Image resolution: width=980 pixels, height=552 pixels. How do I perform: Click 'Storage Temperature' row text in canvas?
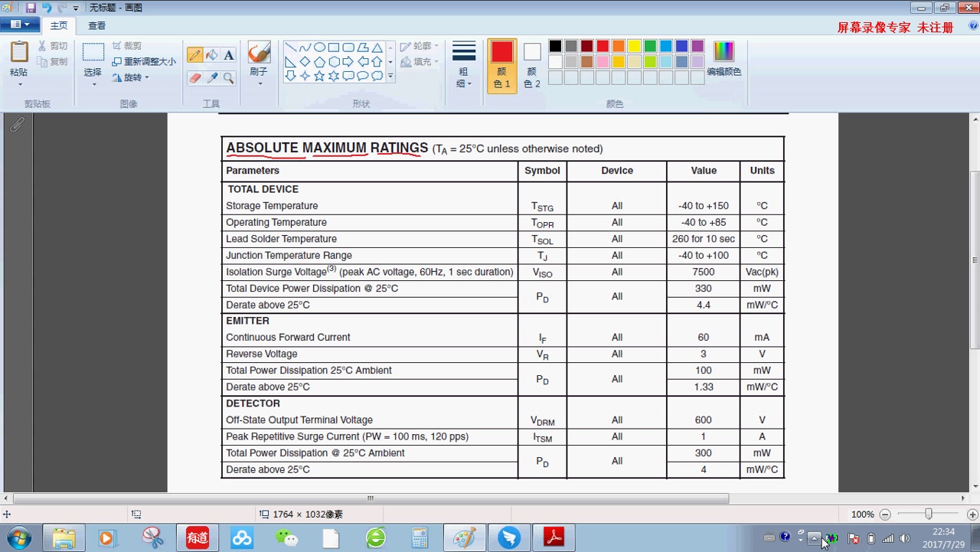(x=272, y=206)
